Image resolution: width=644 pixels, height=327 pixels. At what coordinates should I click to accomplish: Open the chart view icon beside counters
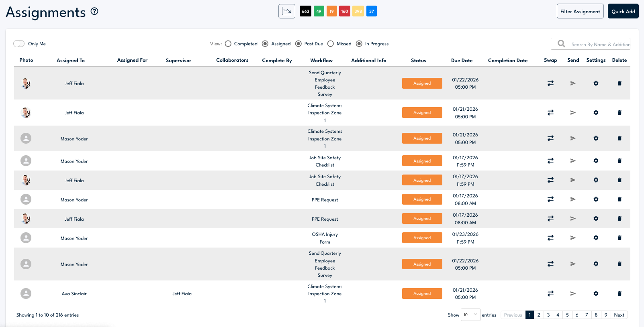(286, 11)
